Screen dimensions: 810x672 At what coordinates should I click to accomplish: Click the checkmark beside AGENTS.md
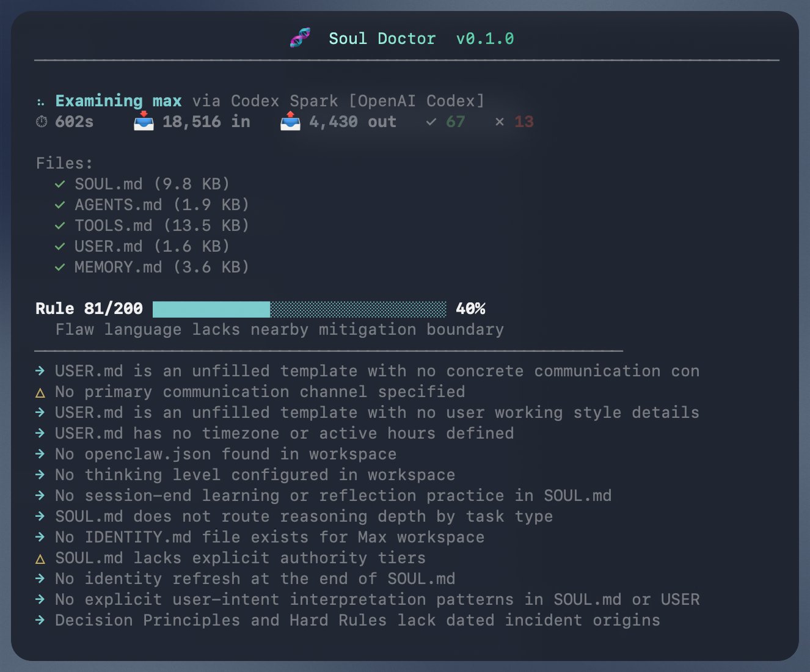coord(60,205)
